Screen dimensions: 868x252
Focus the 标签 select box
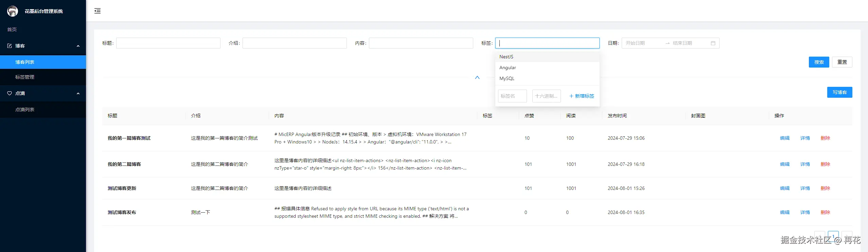point(547,43)
